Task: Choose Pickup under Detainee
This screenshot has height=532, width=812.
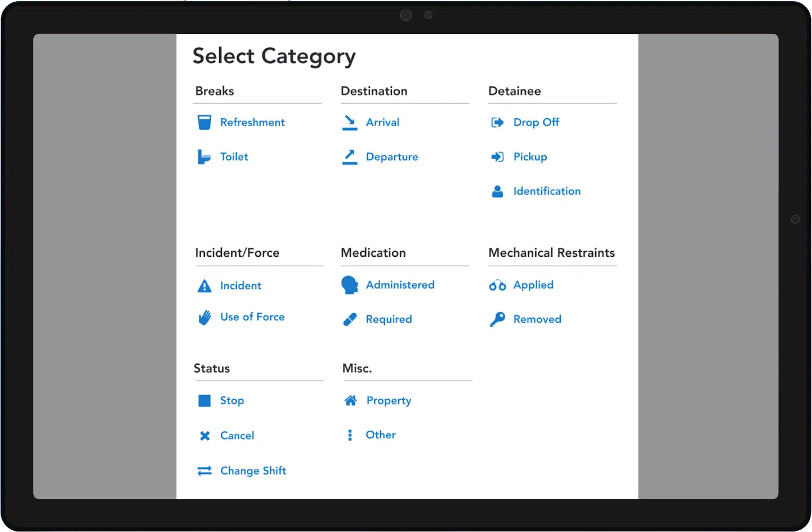Action: [x=530, y=157]
